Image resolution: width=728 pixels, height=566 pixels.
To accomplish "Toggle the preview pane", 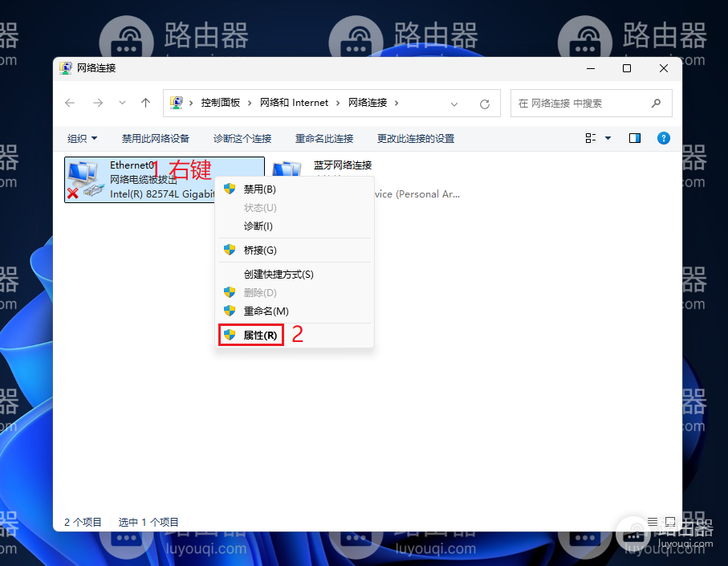I will (x=635, y=138).
